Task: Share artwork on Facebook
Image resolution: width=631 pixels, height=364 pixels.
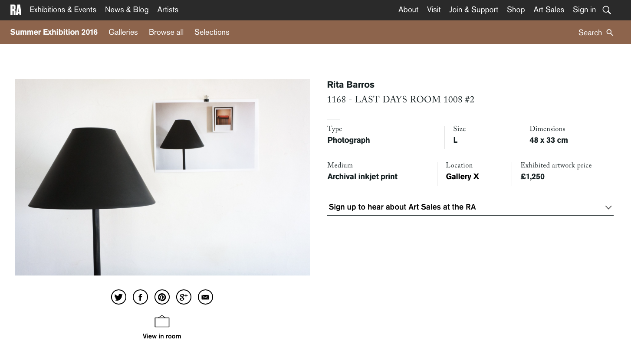Action: click(140, 297)
